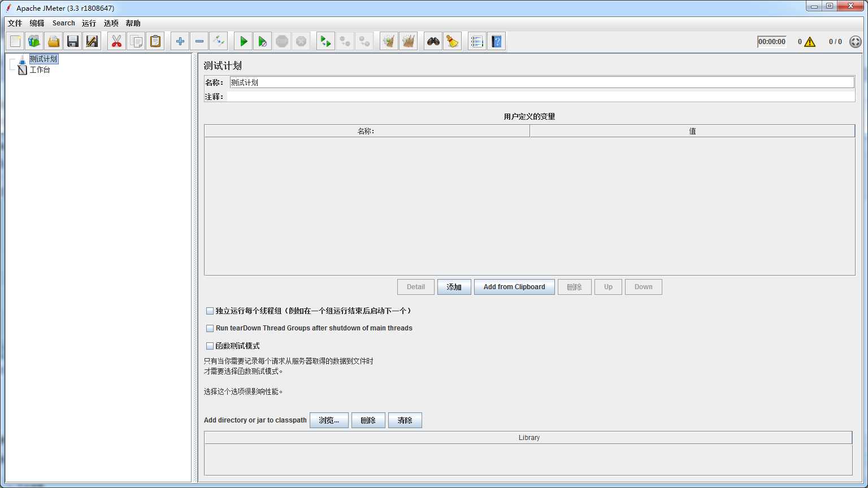Select 工作台 node in tree

click(40, 70)
